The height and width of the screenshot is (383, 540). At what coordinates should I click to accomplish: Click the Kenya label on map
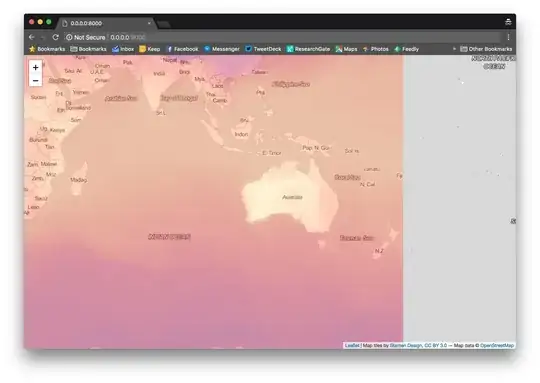(x=57, y=130)
